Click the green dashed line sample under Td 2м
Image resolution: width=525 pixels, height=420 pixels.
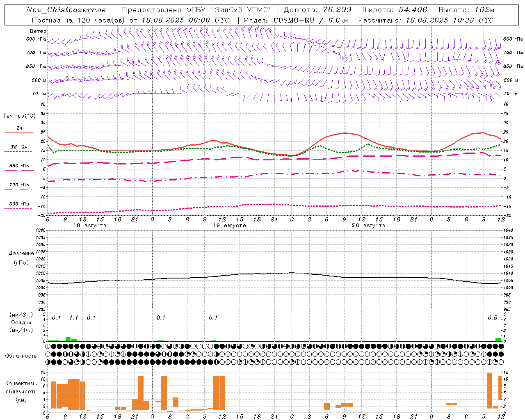pyautogui.click(x=18, y=151)
